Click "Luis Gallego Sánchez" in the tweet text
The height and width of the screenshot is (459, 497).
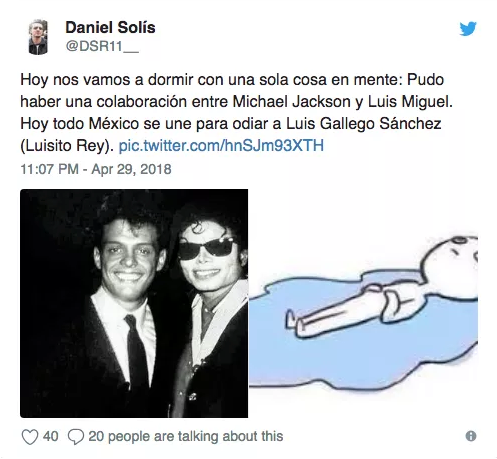[x=364, y=124]
